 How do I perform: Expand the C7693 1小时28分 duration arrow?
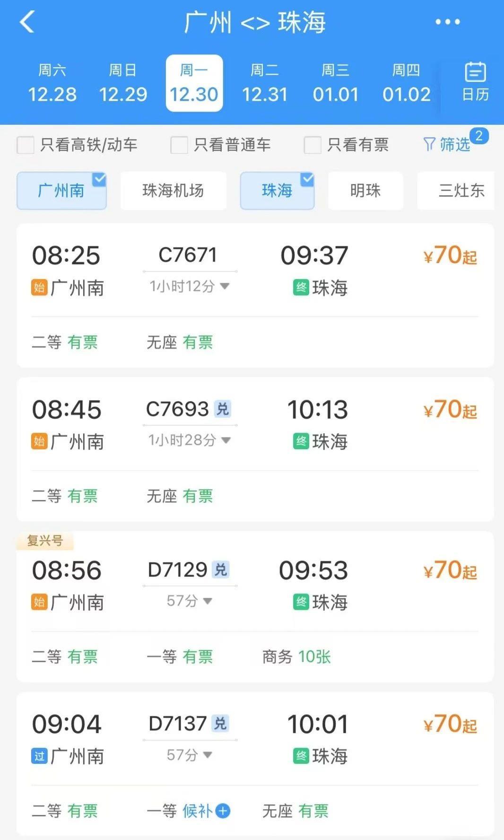pos(226,440)
